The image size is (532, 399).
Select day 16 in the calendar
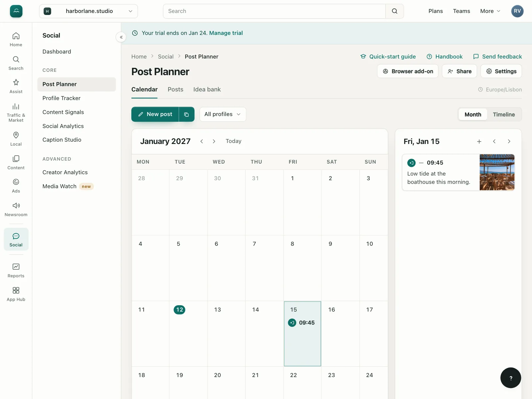click(x=340, y=333)
